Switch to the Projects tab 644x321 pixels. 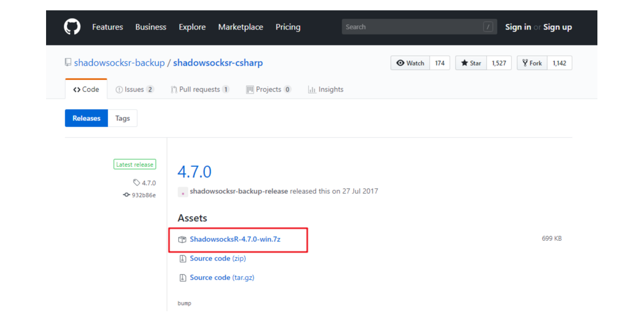(x=269, y=89)
